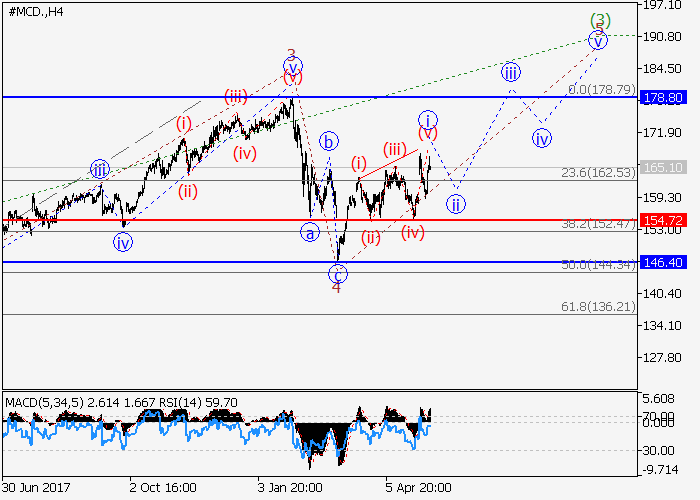Click the red 3 wave peak label
The width and height of the screenshot is (700, 500).
tap(291, 55)
